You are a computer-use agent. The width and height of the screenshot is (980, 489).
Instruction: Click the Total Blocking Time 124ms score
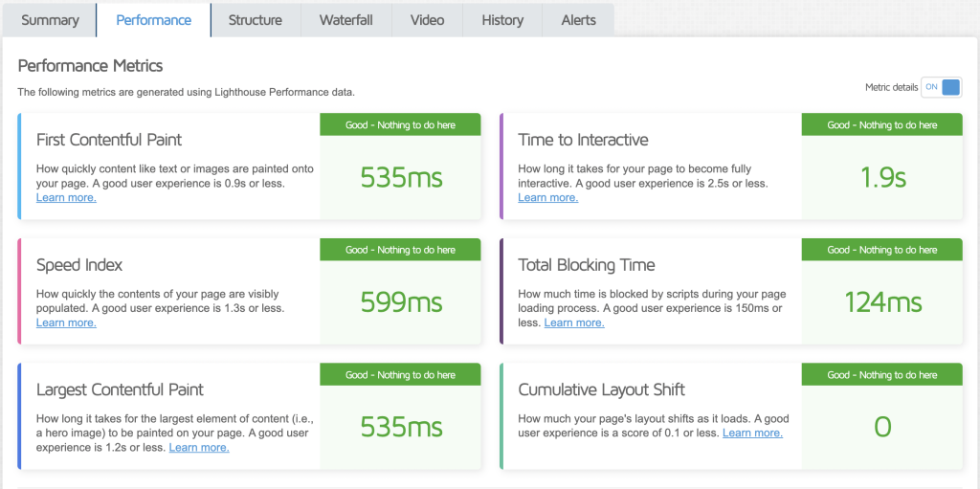[x=882, y=303]
